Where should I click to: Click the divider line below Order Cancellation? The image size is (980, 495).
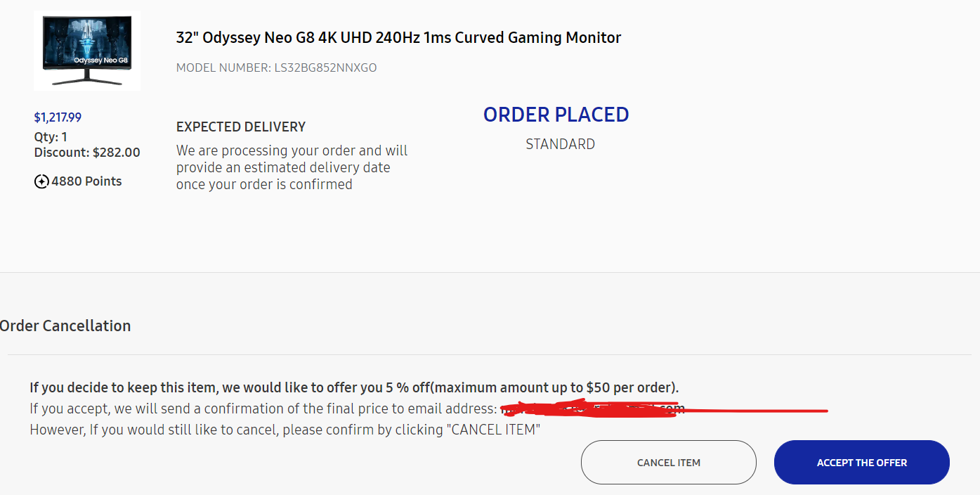492,354
